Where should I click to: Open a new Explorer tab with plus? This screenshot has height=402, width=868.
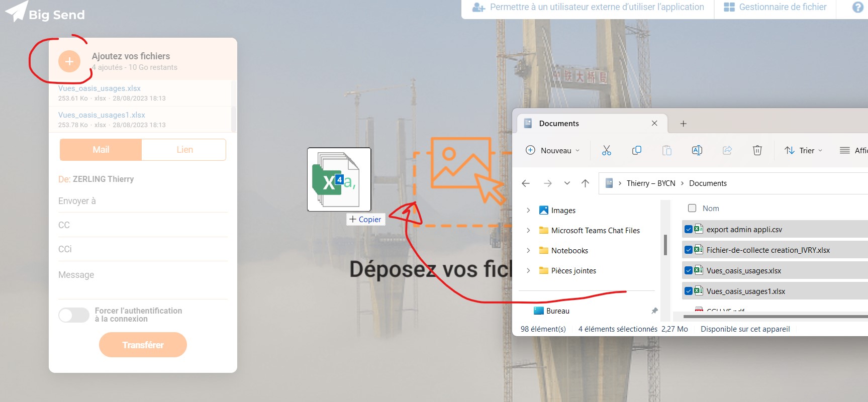(683, 124)
